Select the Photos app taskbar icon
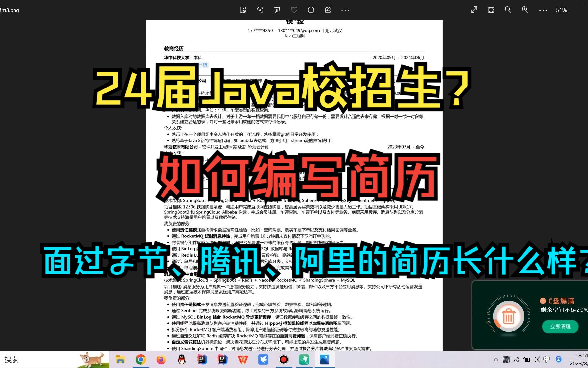Viewport: 588px width, 368px height. pyautogui.click(x=325, y=359)
